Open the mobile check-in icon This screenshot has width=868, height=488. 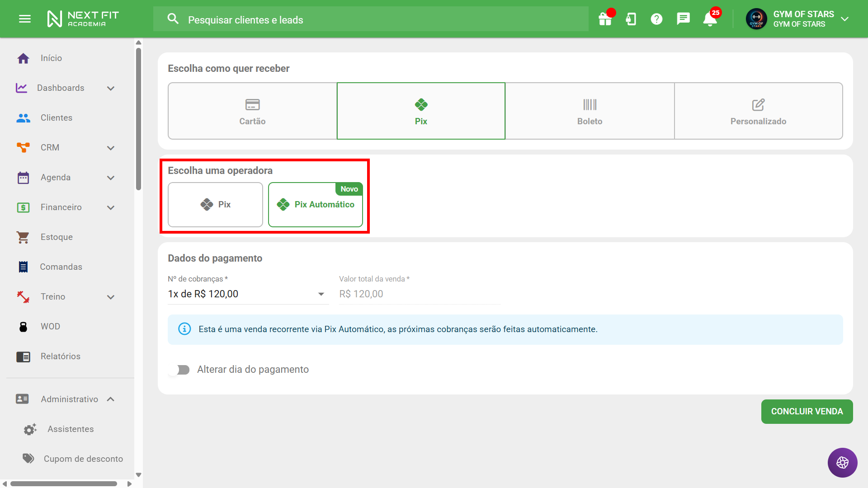631,19
